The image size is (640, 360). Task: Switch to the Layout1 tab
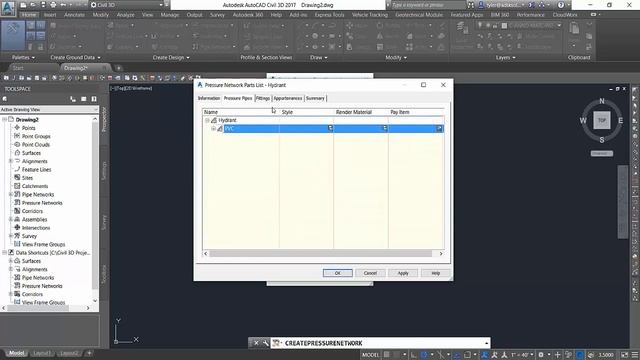pos(42,353)
